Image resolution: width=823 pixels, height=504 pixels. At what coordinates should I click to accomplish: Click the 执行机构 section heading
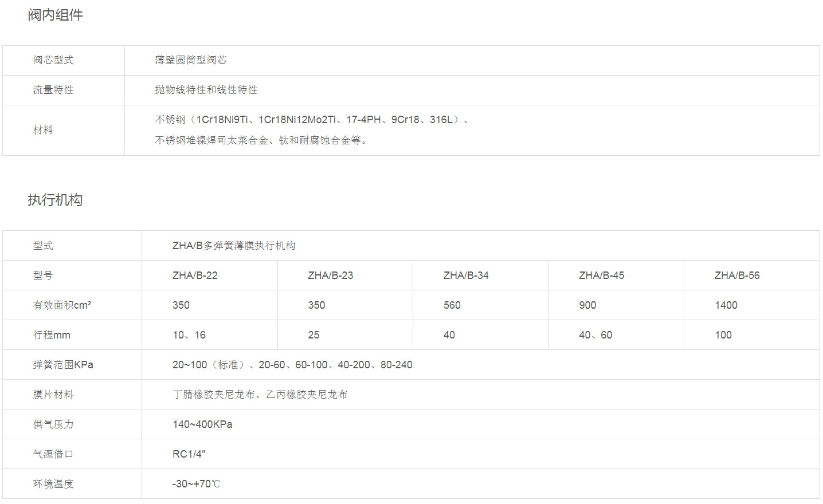[x=55, y=200]
